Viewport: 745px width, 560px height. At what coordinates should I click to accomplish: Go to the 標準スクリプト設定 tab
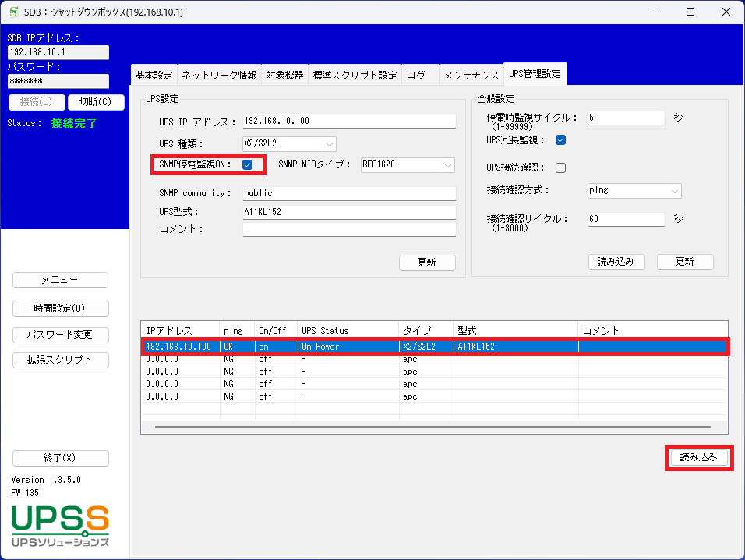pyautogui.click(x=355, y=76)
